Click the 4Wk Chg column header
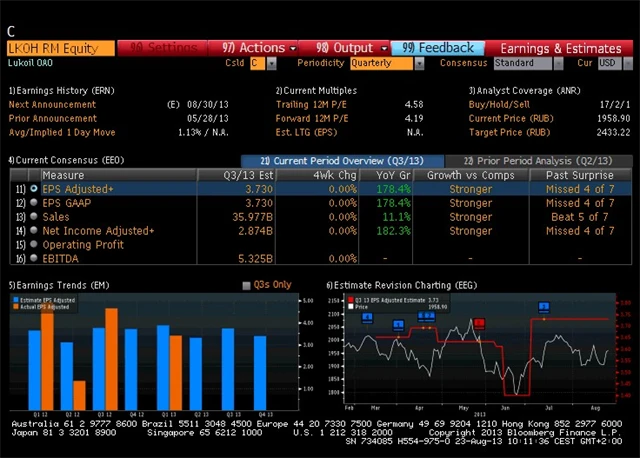The image size is (640, 458). point(318,175)
